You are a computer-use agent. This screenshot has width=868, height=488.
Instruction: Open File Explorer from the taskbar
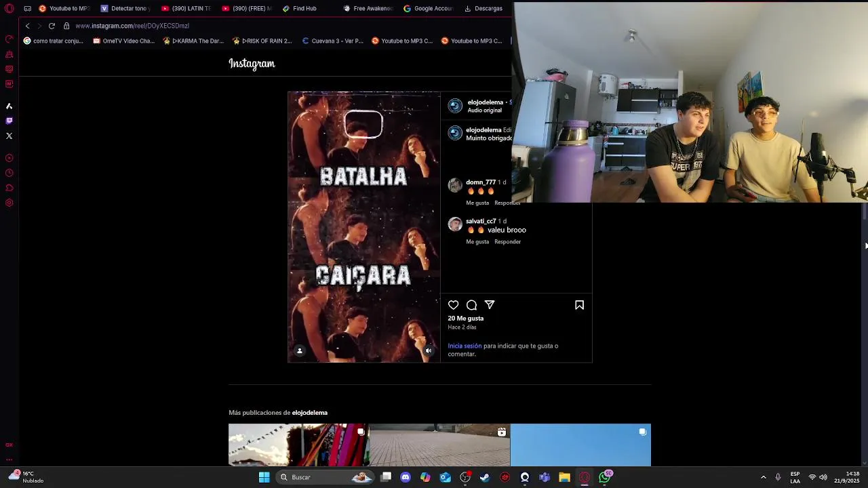(x=564, y=477)
